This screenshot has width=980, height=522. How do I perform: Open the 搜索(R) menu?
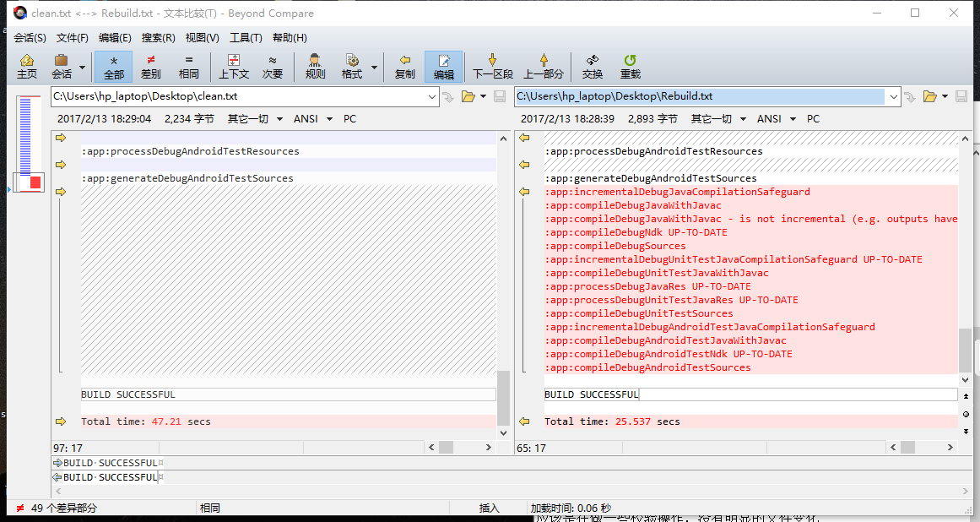click(158, 38)
